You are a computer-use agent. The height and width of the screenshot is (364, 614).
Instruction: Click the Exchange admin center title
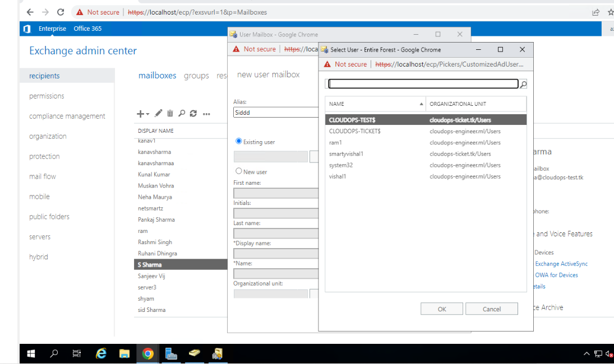[x=83, y=51]
